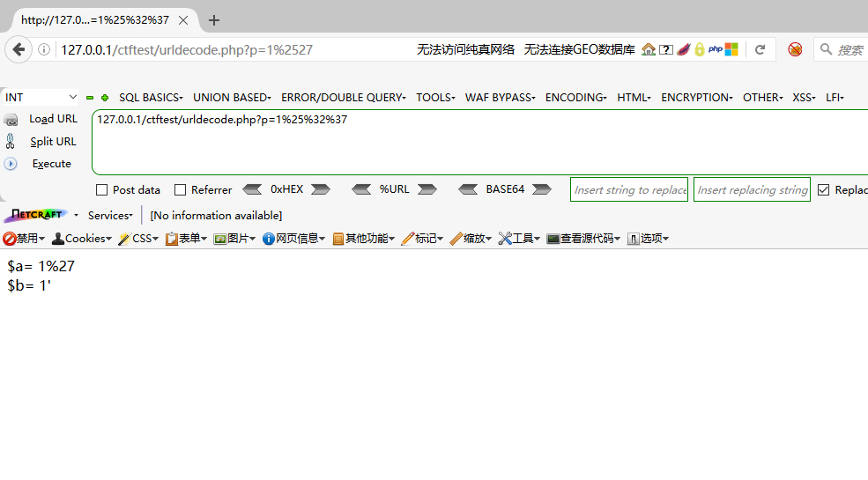Reload the page with refresh icon
This screenshot has height=480, width=868.
pos(760,50)
